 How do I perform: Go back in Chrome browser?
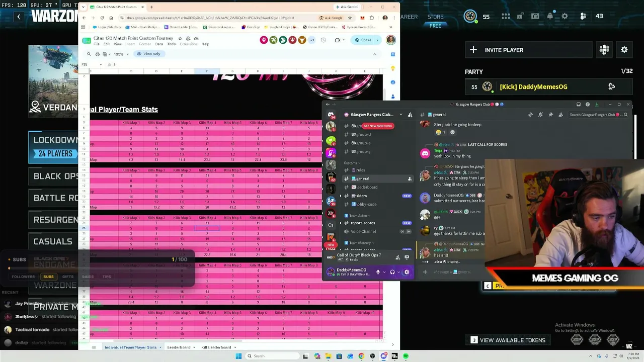pos(84,18)
